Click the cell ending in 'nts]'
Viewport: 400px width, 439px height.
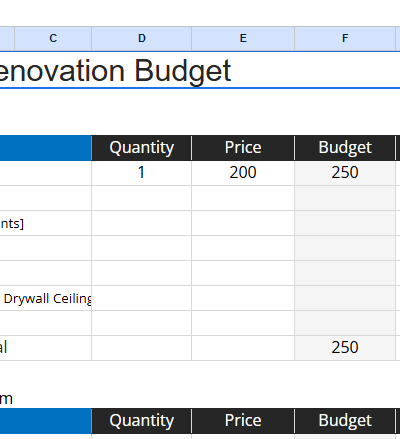(x=46, y=223)
